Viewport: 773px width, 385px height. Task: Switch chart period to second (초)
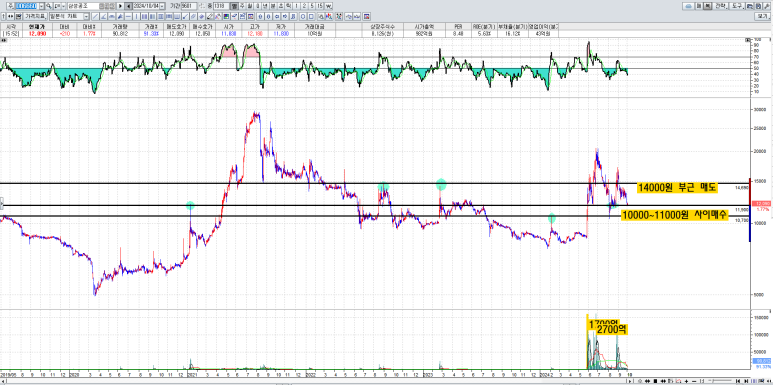[281, 6]
